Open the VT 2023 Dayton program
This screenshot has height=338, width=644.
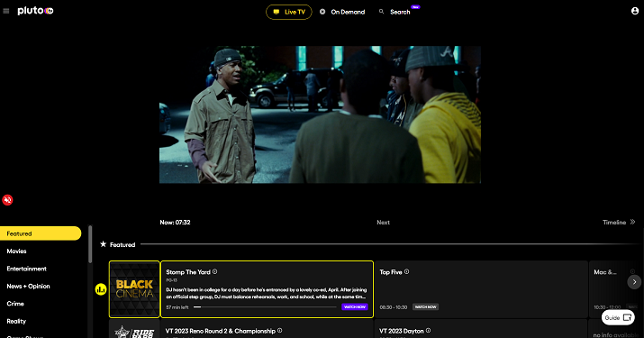tap(481, 329)
